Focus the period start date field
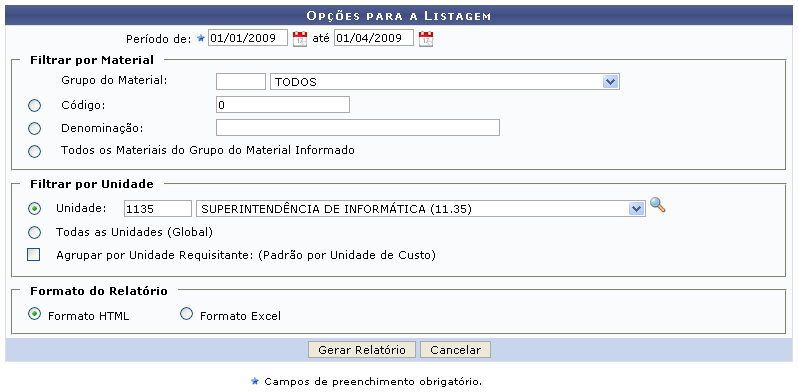Screen dimensions: 798x392 click(x=248, y=38)
